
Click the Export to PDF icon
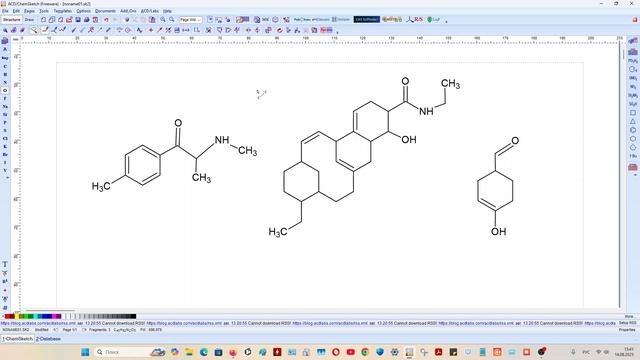pyautogui.click(x=96, y=20)
